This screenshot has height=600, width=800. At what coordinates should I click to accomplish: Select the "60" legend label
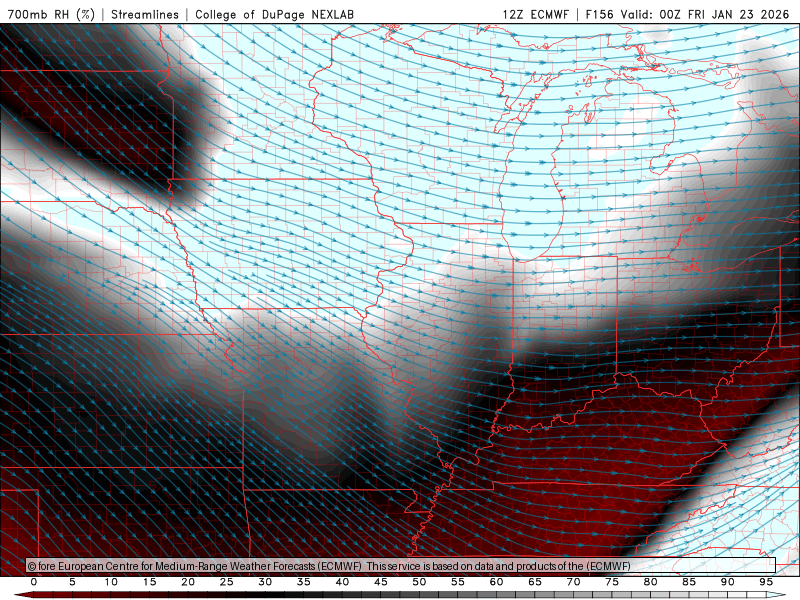pos(496,582)
